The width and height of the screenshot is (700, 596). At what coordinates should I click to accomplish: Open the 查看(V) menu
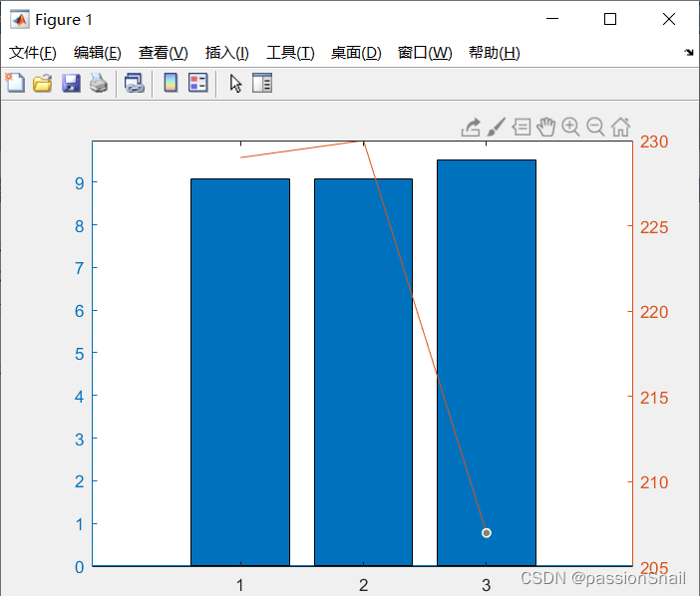[x=163, y=53]
